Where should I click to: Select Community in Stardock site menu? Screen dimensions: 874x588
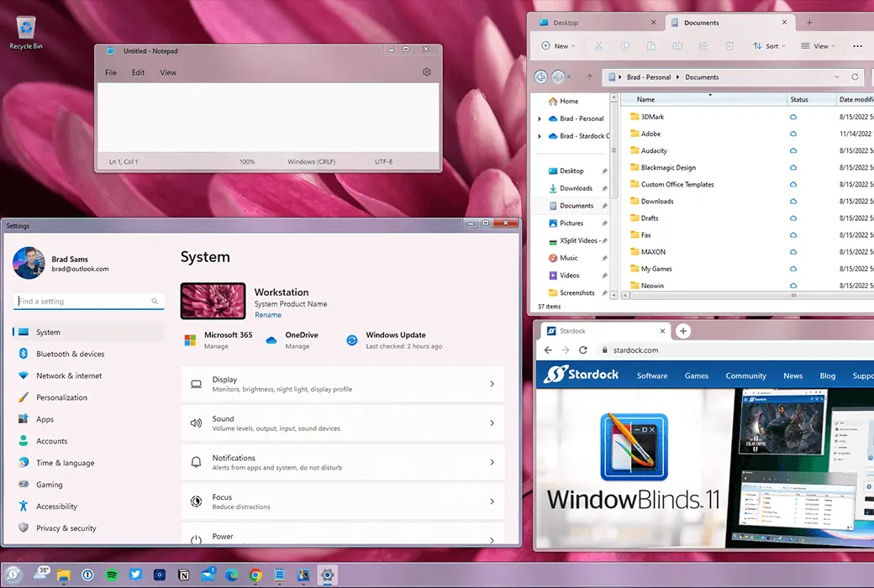745,375
